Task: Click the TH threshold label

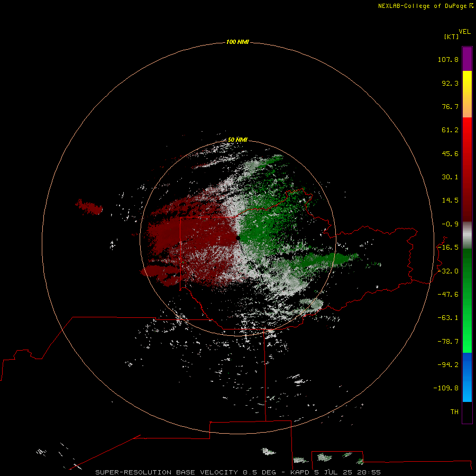Action: (454, 412)
